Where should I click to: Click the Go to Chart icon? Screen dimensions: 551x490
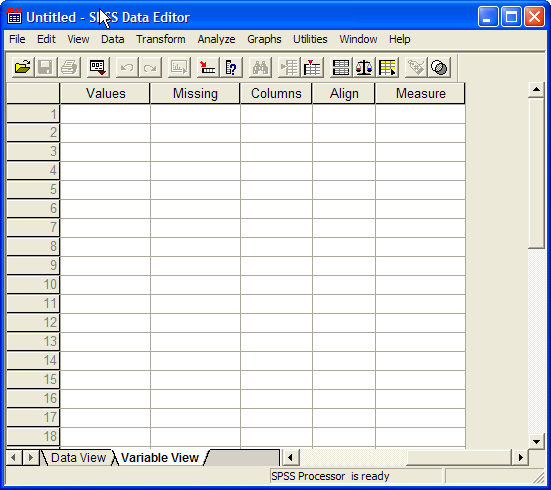point(179,67)
